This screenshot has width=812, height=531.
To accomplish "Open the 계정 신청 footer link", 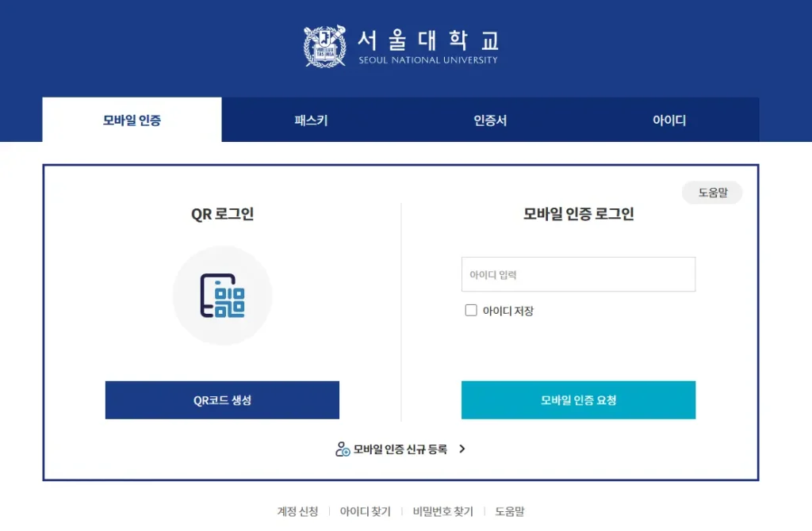I will (298, 511).
